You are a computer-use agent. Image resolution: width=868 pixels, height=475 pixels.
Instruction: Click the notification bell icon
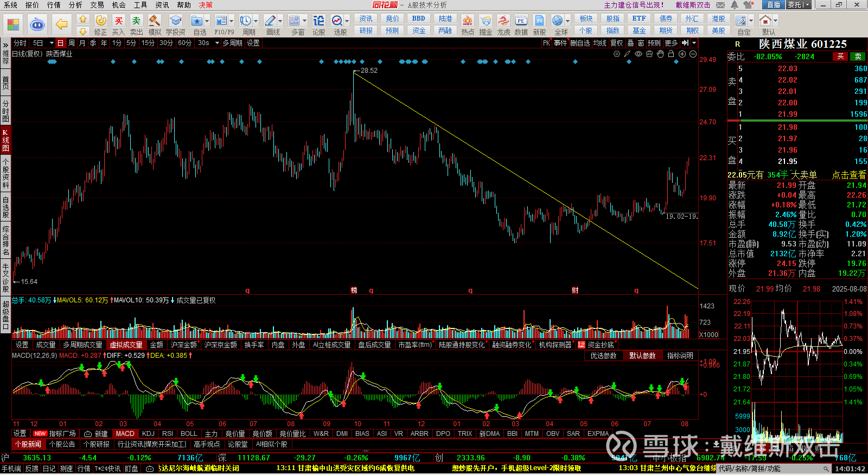(735, 5)
